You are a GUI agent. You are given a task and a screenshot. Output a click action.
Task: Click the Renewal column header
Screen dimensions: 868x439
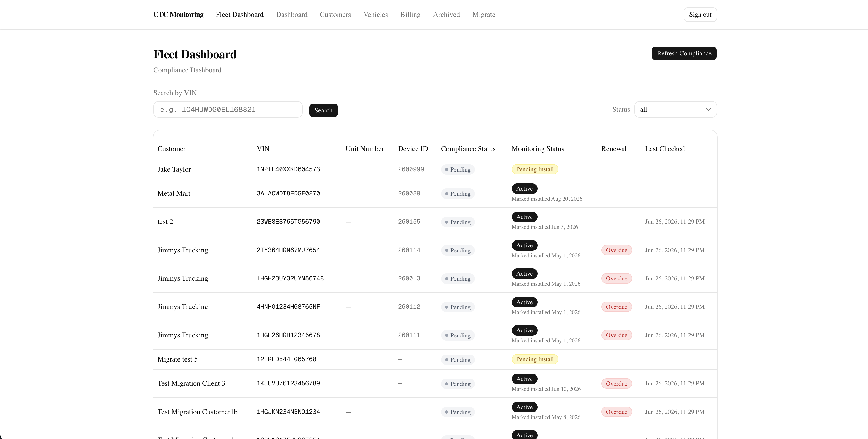(614, 148)
